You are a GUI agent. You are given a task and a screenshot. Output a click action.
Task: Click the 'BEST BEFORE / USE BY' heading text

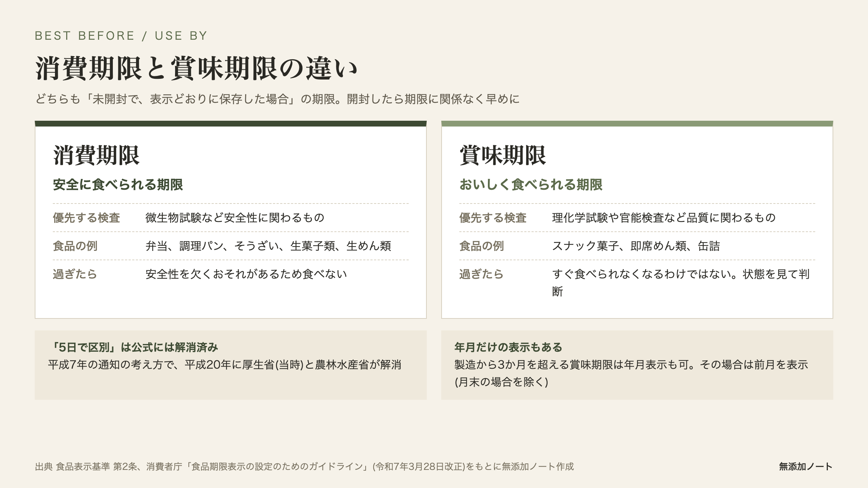[121, 36]
